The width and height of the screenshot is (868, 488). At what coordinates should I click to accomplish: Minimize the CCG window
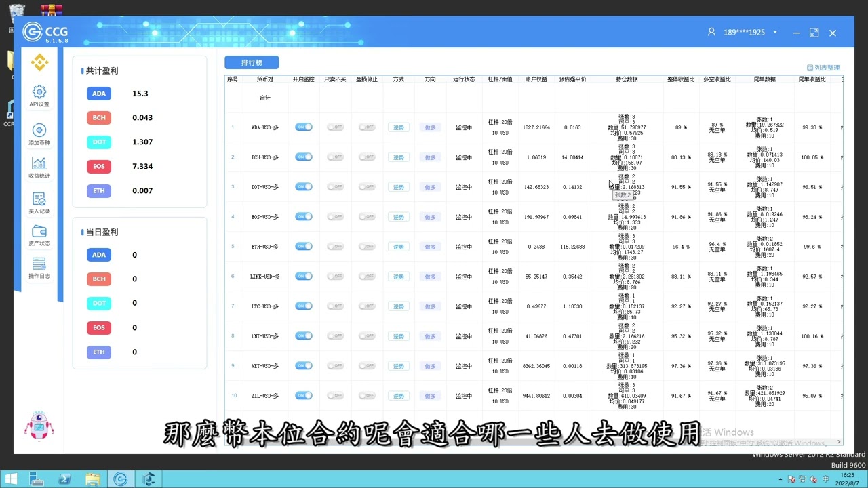coord(796,33)
